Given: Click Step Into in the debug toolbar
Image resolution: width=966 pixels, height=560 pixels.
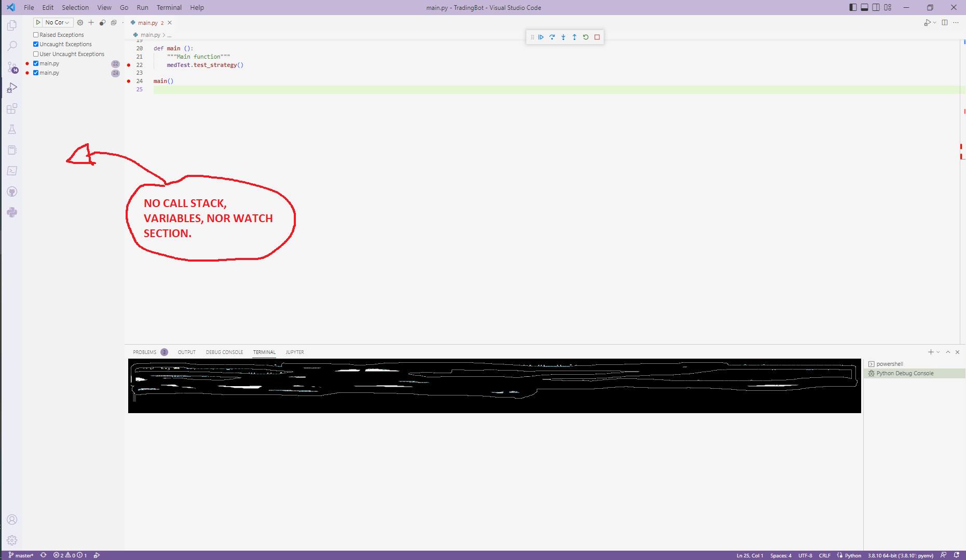Looking at the screenshot, I should [x=563, y=37].
